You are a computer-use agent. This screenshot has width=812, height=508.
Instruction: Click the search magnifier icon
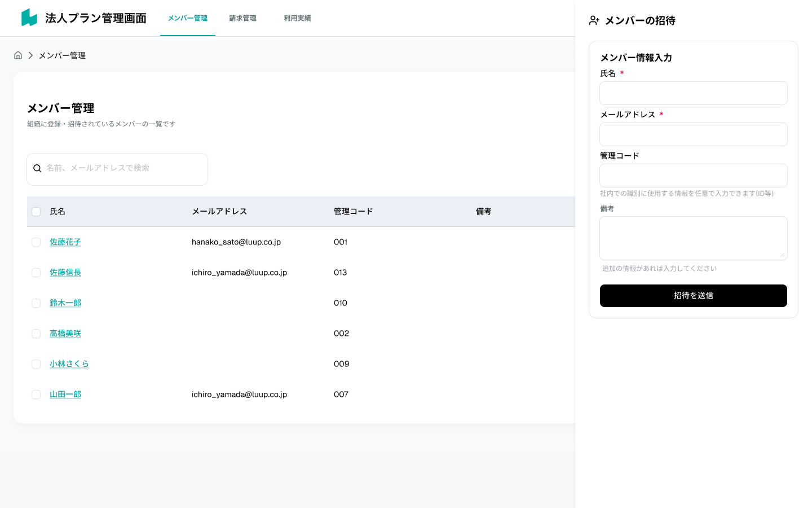tap(37, 168)
